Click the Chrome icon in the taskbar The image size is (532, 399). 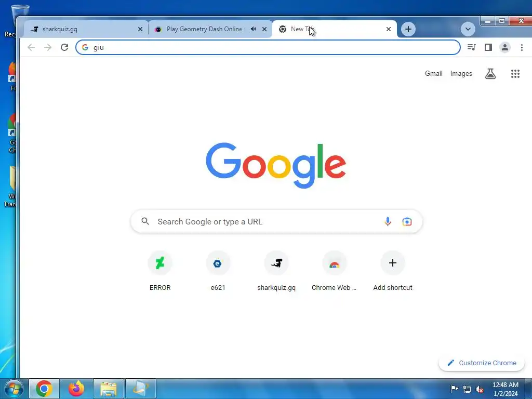pos(44,389)
